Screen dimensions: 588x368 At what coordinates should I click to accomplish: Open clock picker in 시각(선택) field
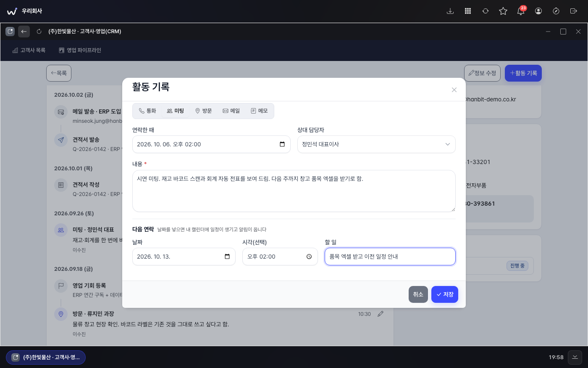coord(309,257)
